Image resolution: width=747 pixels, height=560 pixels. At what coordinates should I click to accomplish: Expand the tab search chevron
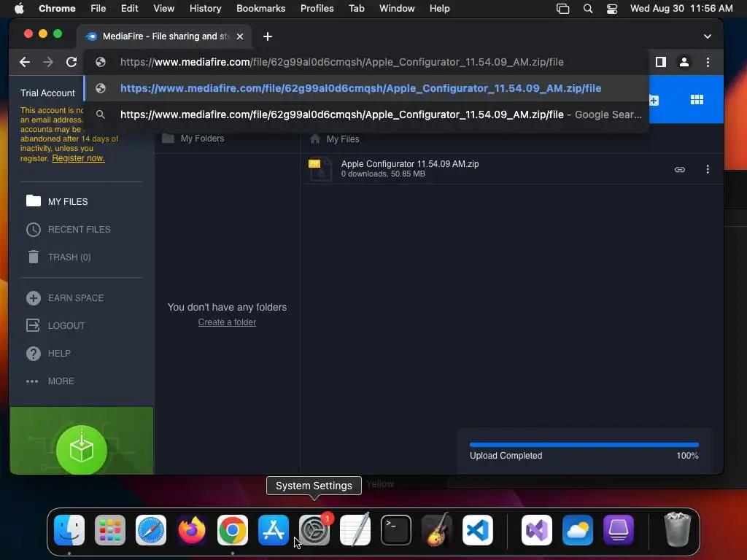(x=708, y=36)
